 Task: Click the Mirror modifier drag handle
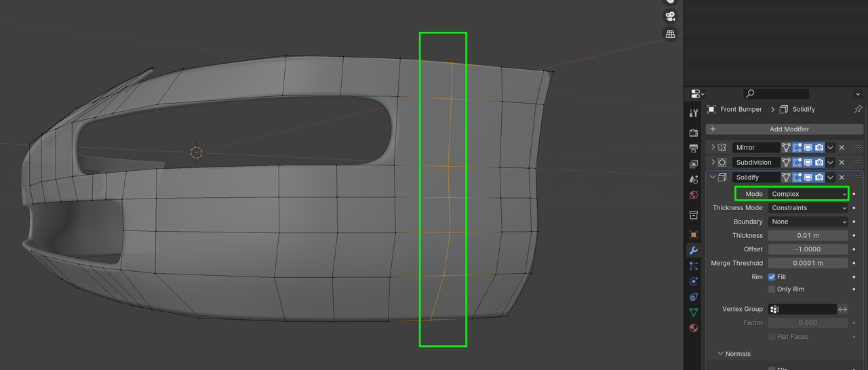(857, 147)
